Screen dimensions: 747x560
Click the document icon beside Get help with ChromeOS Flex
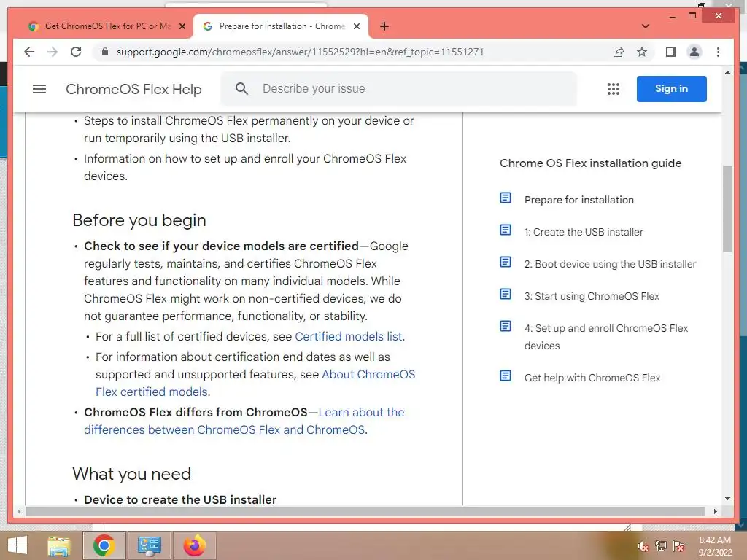pyautogui.click(x=506, y=376)
